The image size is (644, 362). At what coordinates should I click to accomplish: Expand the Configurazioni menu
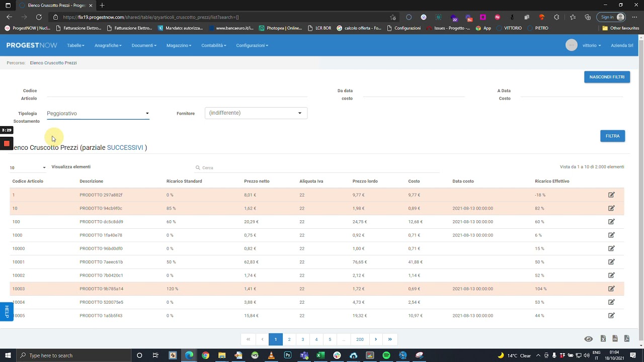coord(252,45)
